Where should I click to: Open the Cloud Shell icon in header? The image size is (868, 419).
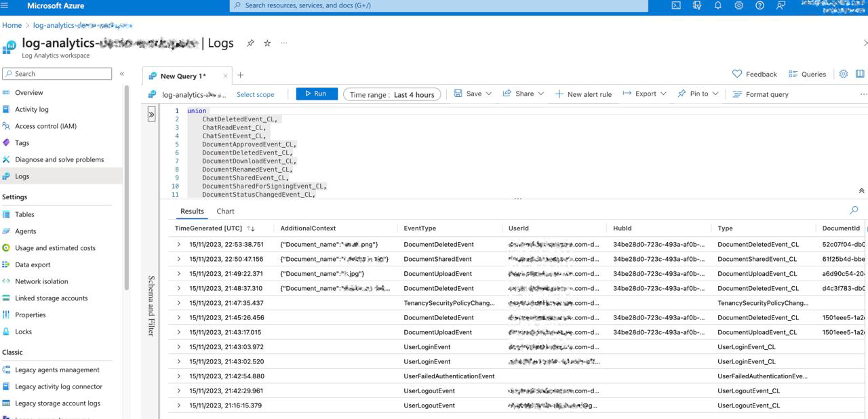(676, 5)
